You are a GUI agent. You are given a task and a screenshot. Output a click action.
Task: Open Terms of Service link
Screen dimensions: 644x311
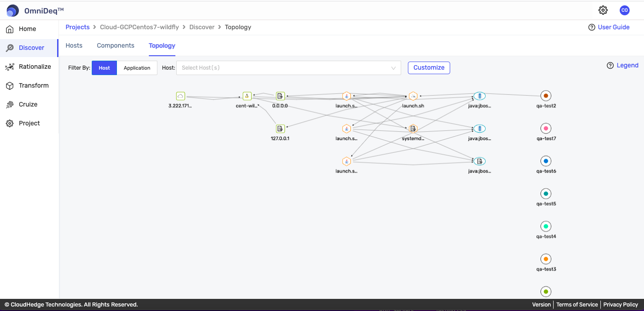(577, 305)
